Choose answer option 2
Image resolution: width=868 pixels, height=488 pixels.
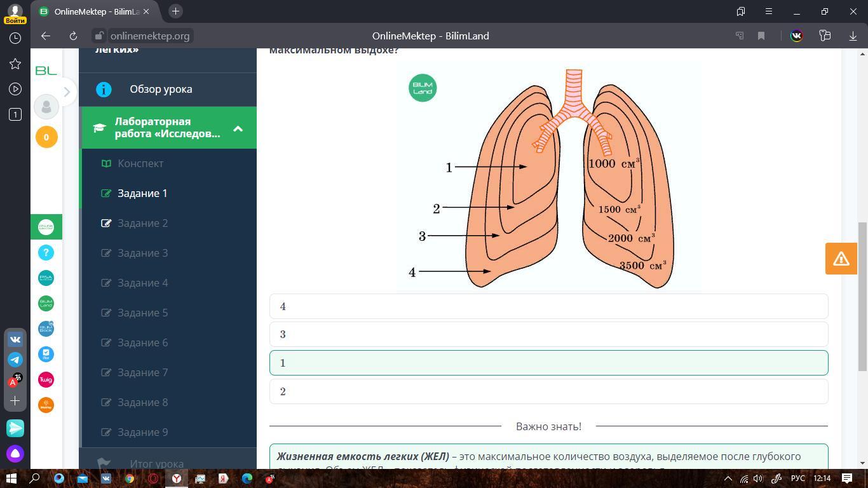click(548, 391)
